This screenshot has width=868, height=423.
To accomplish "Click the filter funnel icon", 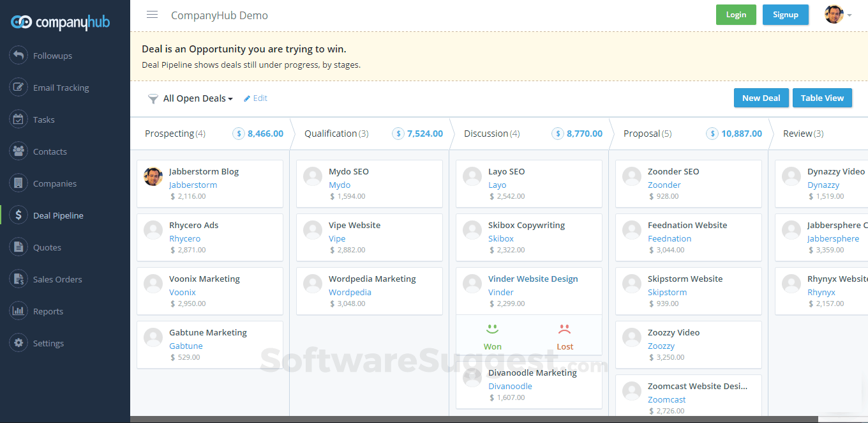I will coord(153,99).
